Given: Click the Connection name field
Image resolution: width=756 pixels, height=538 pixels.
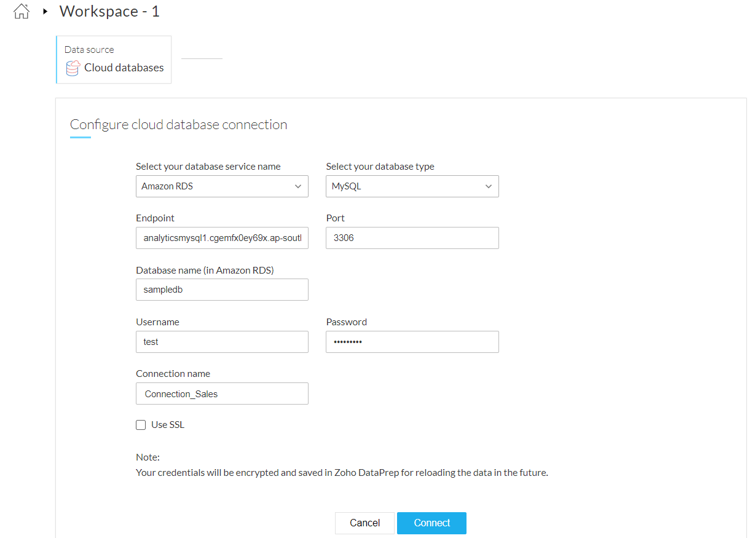Looking at the screenshot, I should coord(222,394).
